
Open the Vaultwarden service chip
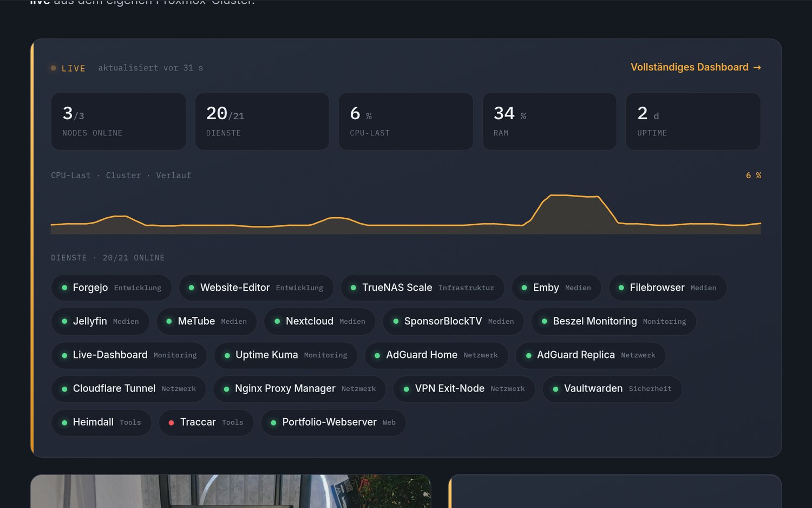612,388
